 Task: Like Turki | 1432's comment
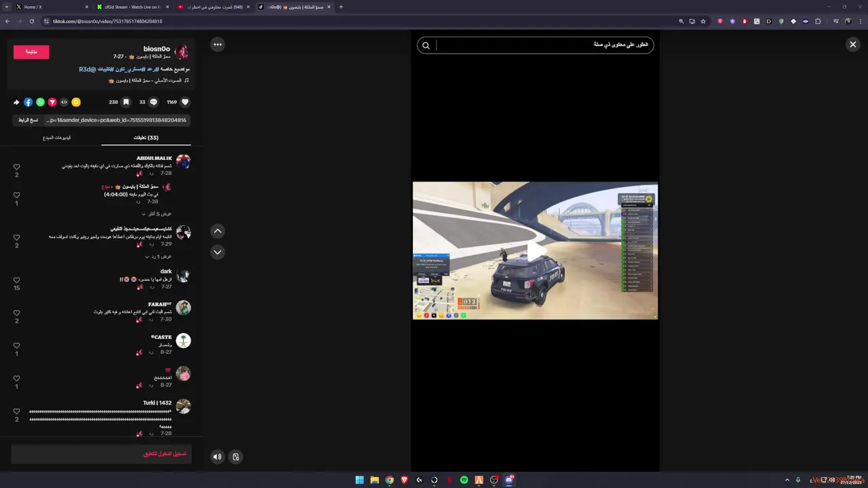[17, 411]
